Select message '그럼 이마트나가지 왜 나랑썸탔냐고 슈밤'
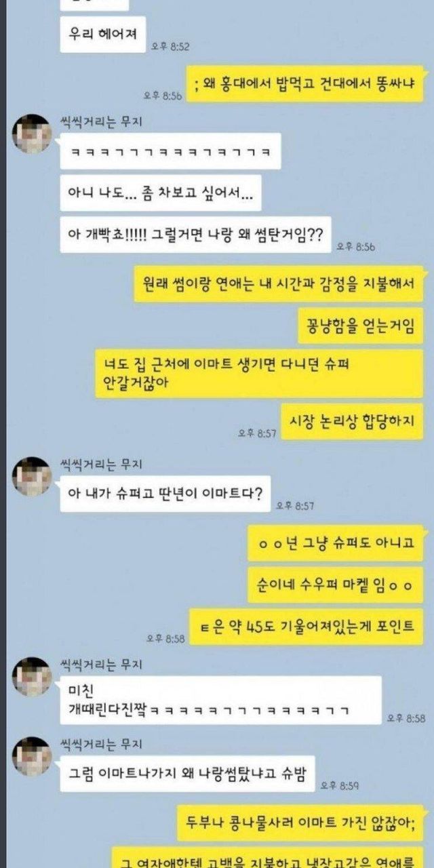The width and height of the screenshot is (434, 868). [188, 774]
